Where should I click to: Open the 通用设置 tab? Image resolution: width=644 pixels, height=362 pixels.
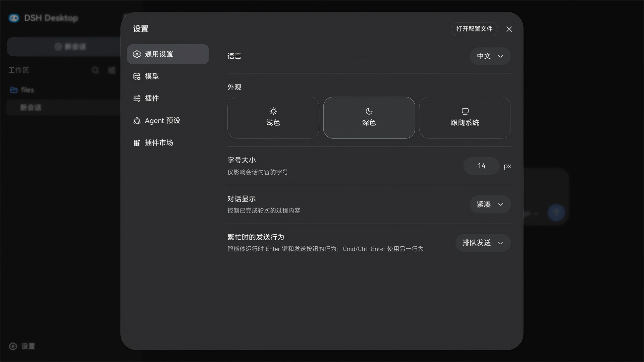tap(168, 54)
